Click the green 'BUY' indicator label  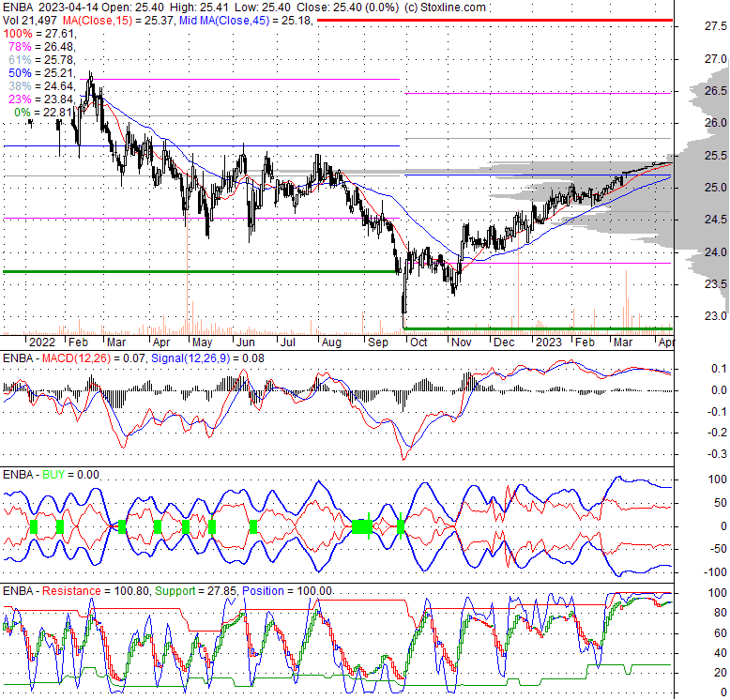(x=53, y=475)
